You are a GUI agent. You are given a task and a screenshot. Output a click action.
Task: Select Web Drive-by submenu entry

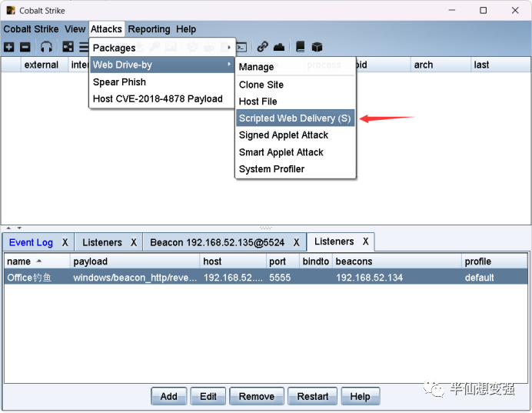pyautogui.click(x=162, y=65)
